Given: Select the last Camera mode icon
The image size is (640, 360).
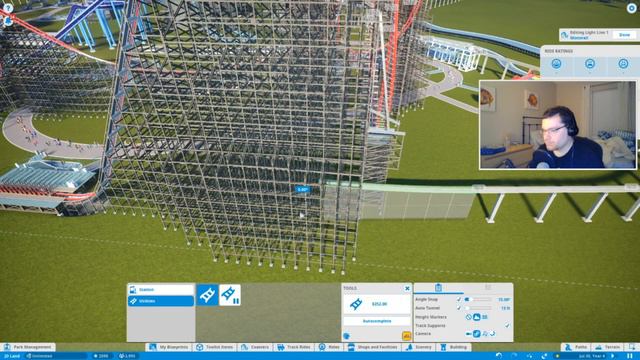Looking at the screenshot, I should click(493, 334).
